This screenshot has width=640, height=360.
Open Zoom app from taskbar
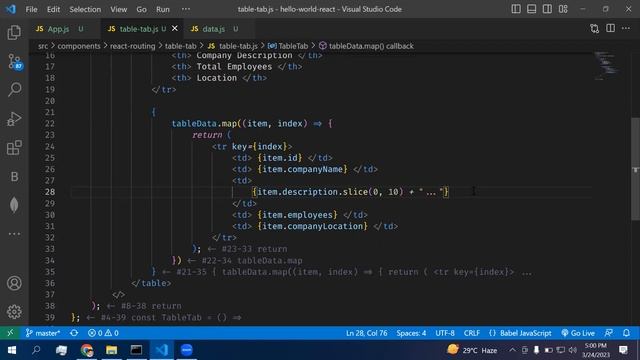point(187,350)
